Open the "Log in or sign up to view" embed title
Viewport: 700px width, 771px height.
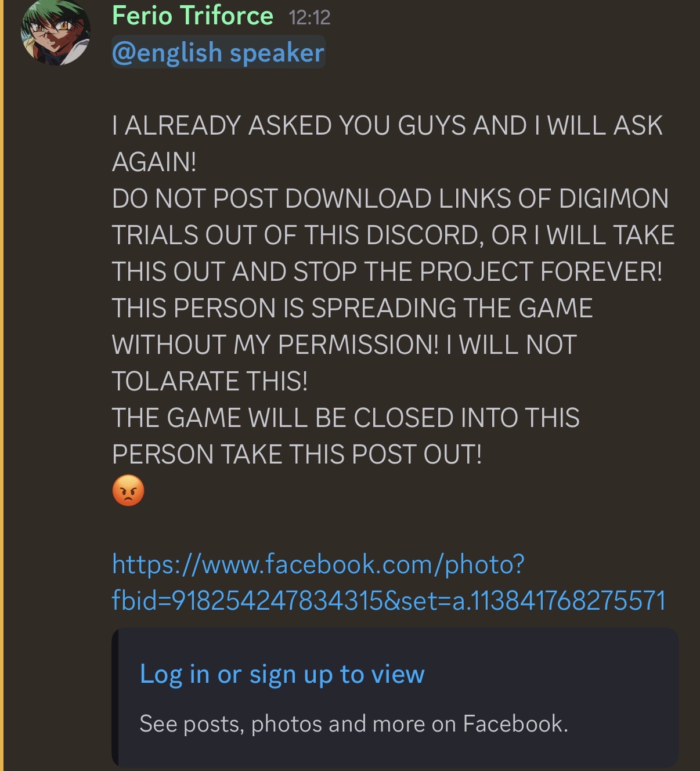click(x=282, y=674)
